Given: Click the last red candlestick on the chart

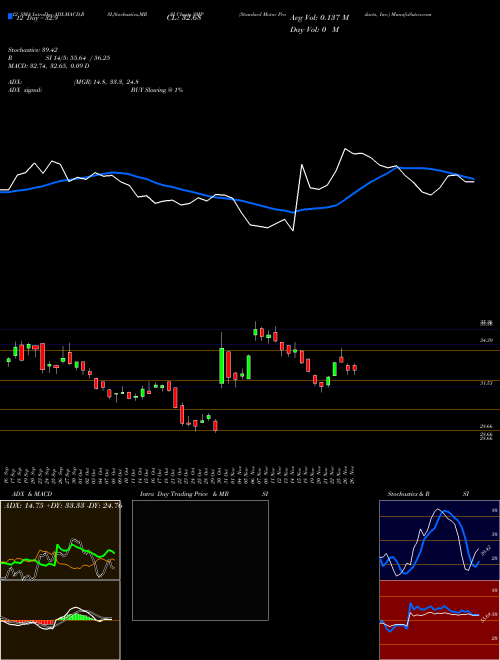Looking at the screenshot, I should (x=355, y=368).
